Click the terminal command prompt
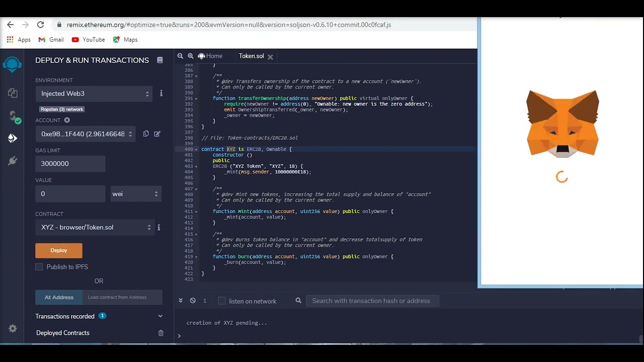Image resolution: width=644 pixels, height=362 pixels. click(x=179, y=336)
